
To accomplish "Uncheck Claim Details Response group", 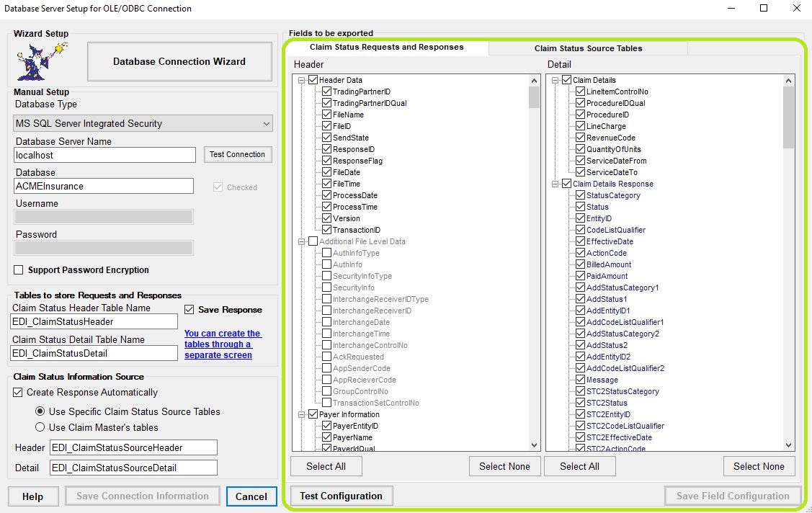I will pos(566,184).
